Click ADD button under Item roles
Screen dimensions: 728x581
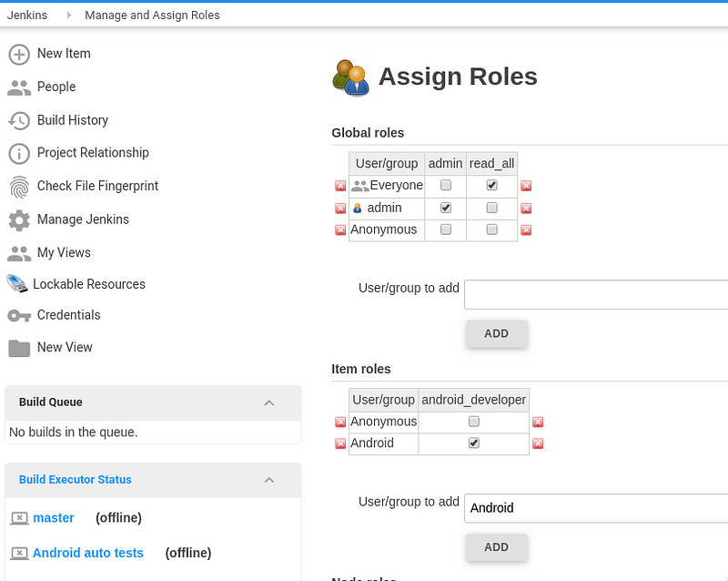tap(496, 547)
